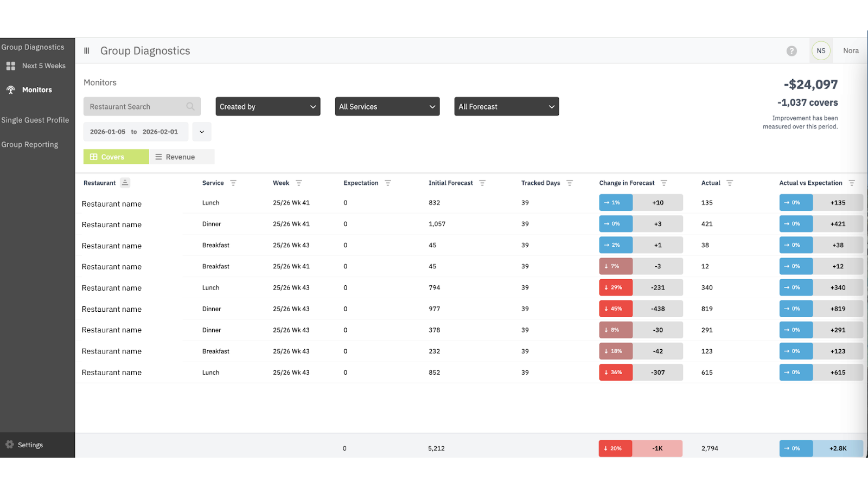Click the NS user avatar

(x=821, y=51)
